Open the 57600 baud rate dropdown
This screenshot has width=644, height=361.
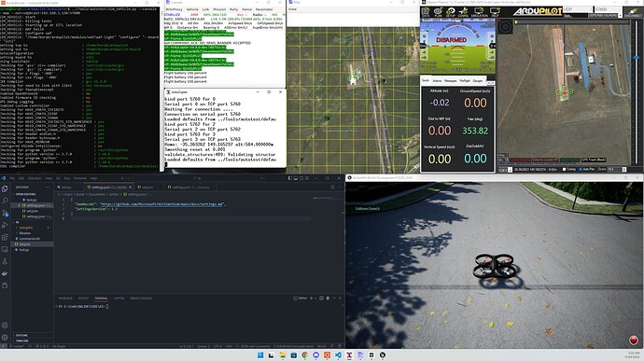point(608,9)
